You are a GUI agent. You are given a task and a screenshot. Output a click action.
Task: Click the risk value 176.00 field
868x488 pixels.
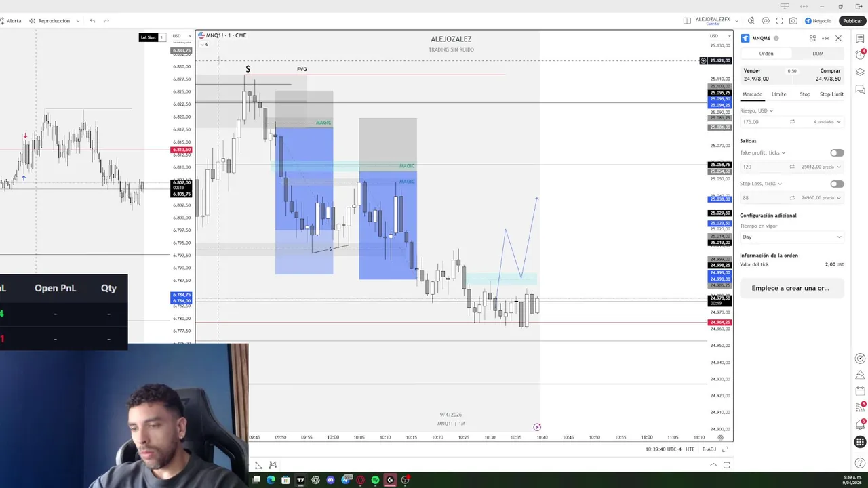tap(763, 122)
